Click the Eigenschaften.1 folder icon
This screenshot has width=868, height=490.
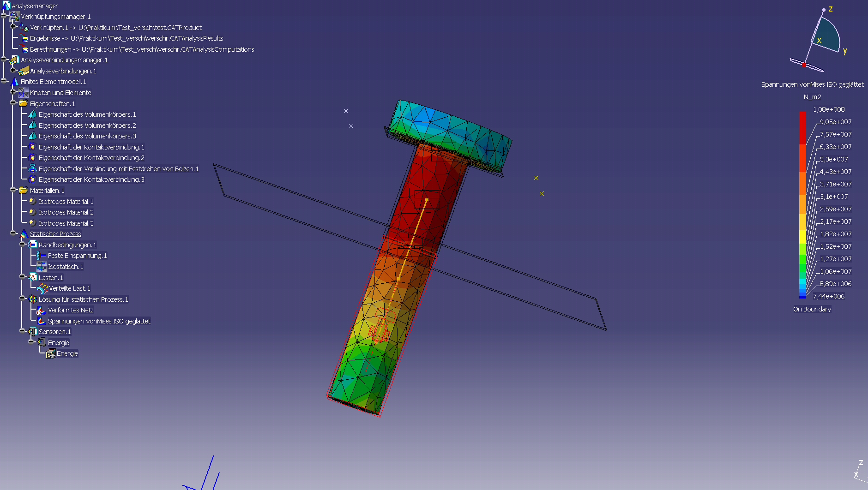coord(24,103)
